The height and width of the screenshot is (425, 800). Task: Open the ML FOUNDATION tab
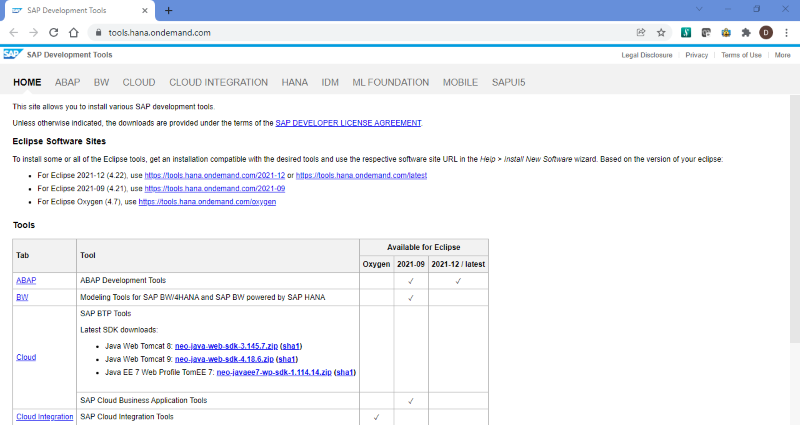click(390, 82)
